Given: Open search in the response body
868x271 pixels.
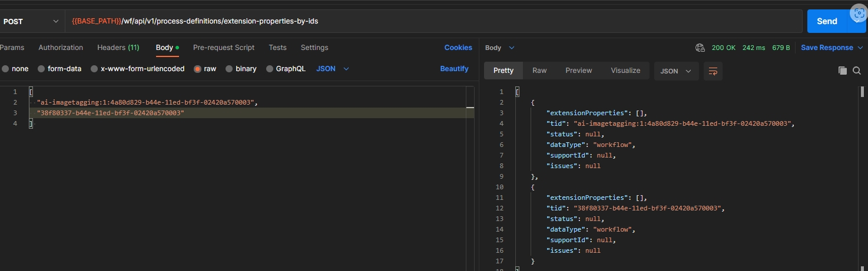Looking at the screenshot, I should (857, 71).
